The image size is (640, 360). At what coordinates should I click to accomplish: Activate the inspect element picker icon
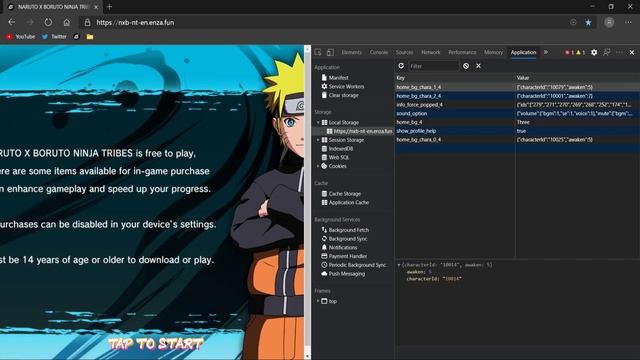(x=318, y=52)
